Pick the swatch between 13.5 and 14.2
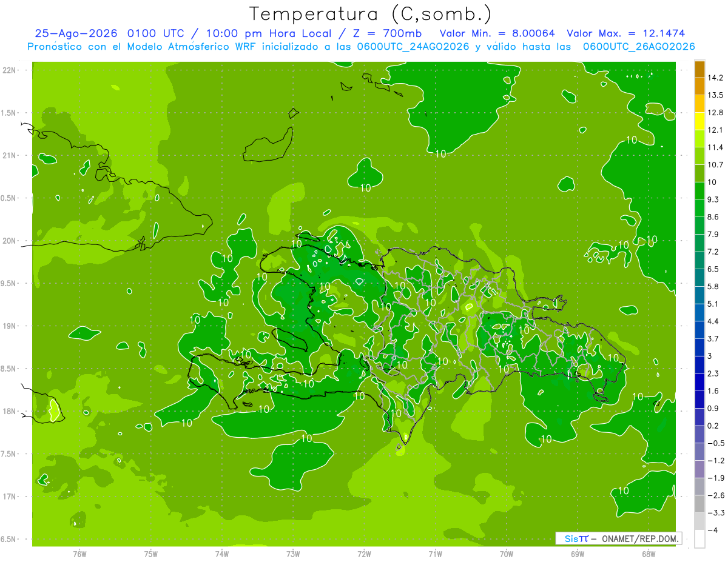728x562 pixels. 699,85
